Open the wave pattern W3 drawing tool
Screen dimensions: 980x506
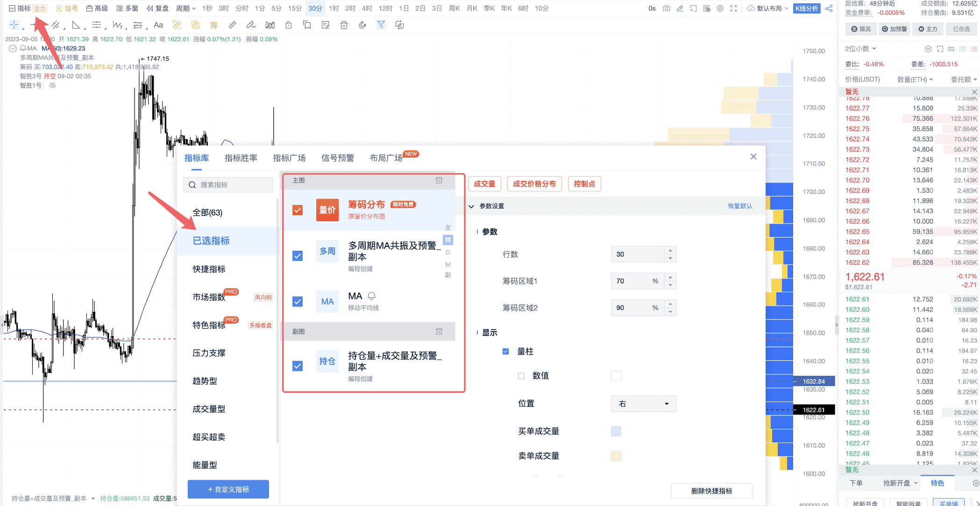117,25
